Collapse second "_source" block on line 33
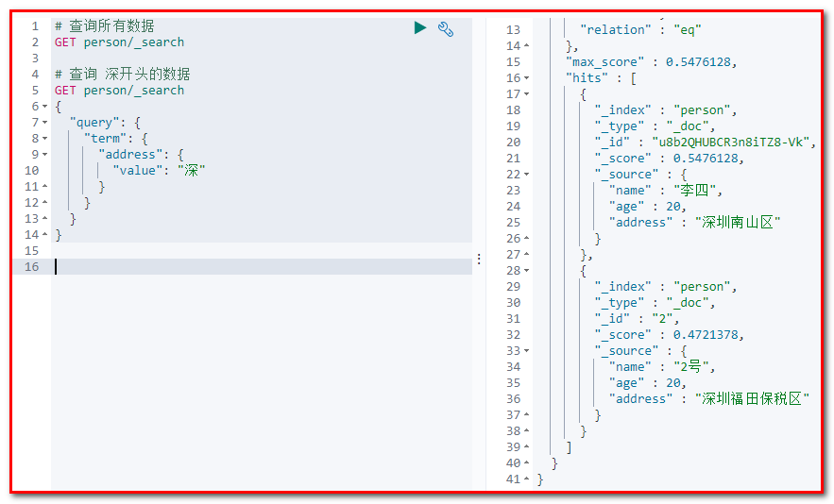 (x=526, y=351)
